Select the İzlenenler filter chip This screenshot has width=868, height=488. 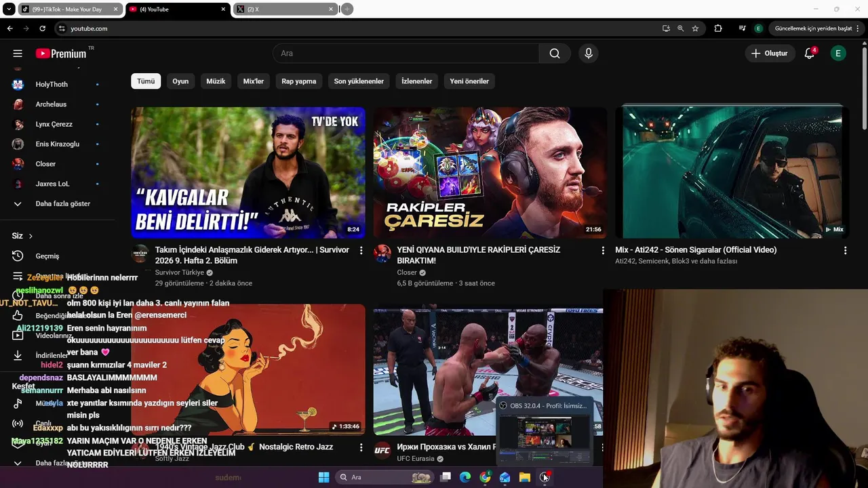point(416,81)
